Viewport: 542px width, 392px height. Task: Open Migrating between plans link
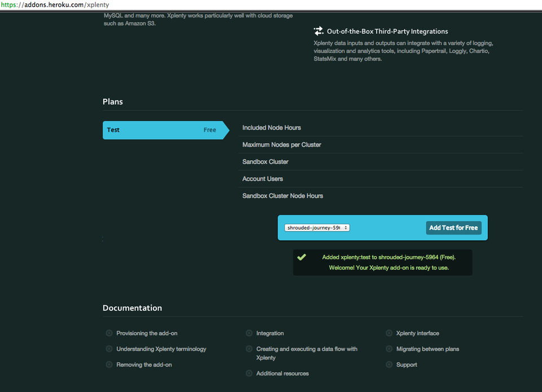pos(427,349)
